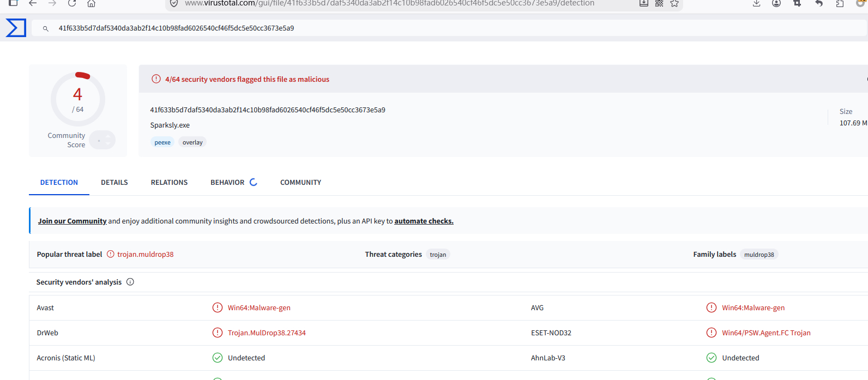Click the virustotal.com URL in address bar
The width and height of the screenshot is (868, 380).
(389, 3)
